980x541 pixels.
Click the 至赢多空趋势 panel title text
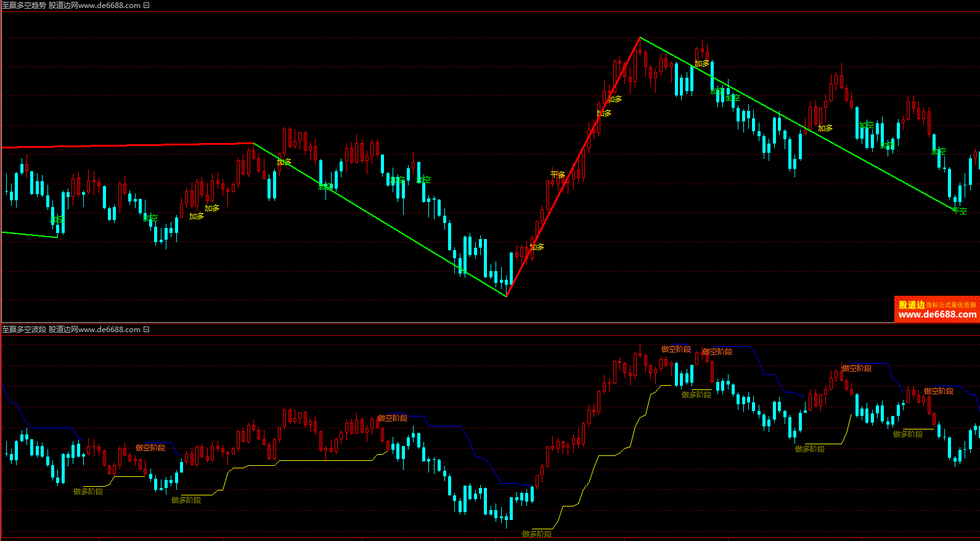24,6
